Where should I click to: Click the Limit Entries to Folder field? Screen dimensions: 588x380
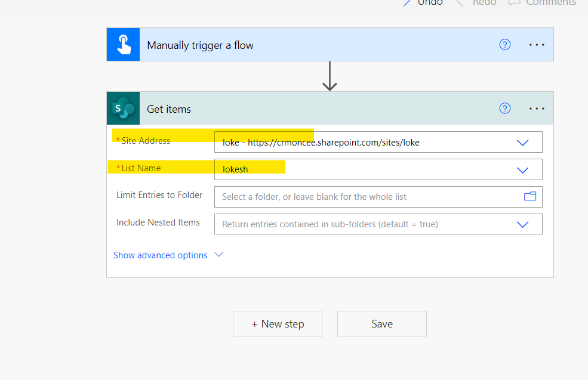[x=378, y=197]
